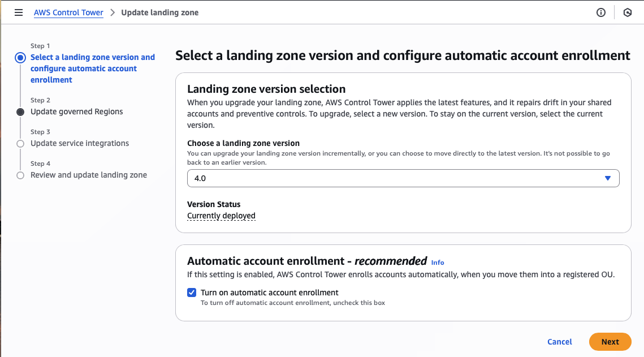Open the AWS Control Tower breadcrumb link

point(68,12)
